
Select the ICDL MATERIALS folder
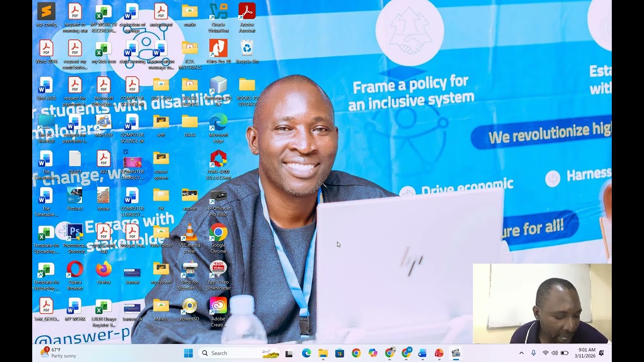[x=190, y=54]
